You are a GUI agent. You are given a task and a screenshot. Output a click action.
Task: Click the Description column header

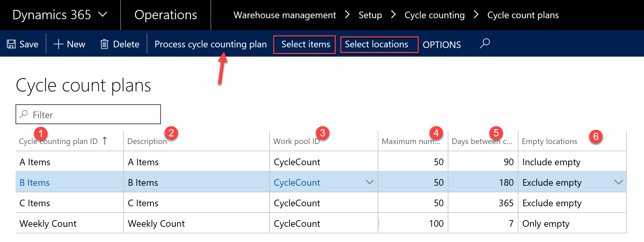(x=147, y=141)
